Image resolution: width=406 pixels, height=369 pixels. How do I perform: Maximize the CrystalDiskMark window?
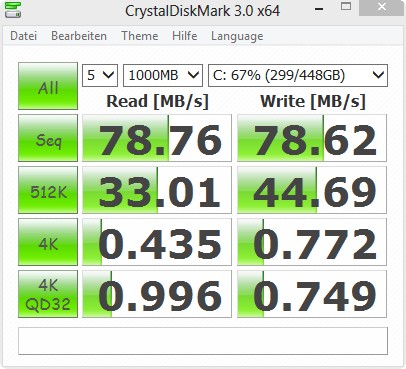(x=346, y=7)
